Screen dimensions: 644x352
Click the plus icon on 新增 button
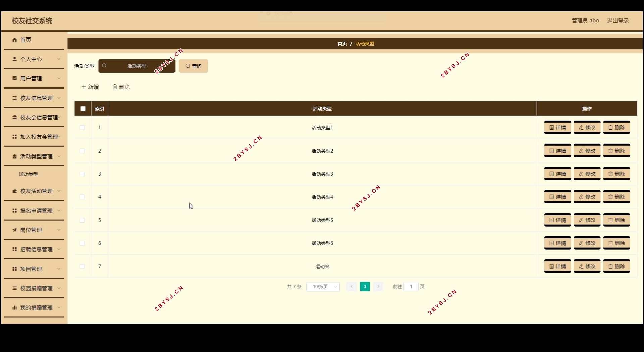pos(83,87)
